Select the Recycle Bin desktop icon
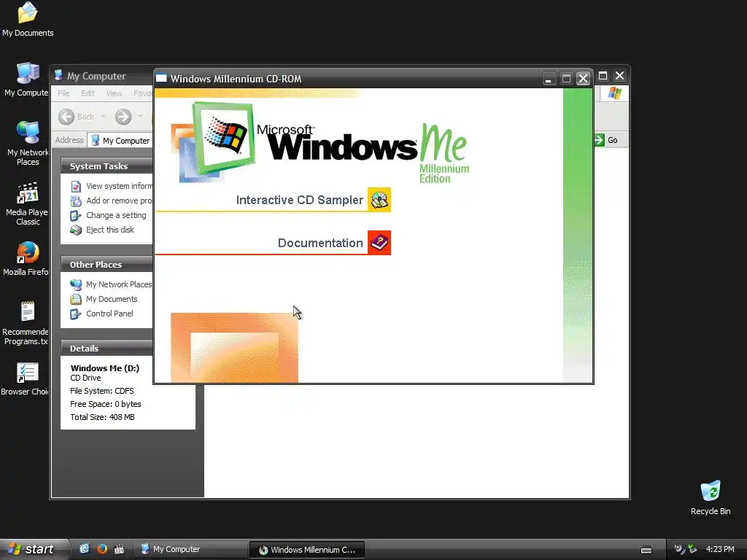Image resolution: width=747 pixels, height=560 pixels. pos(711,497)
